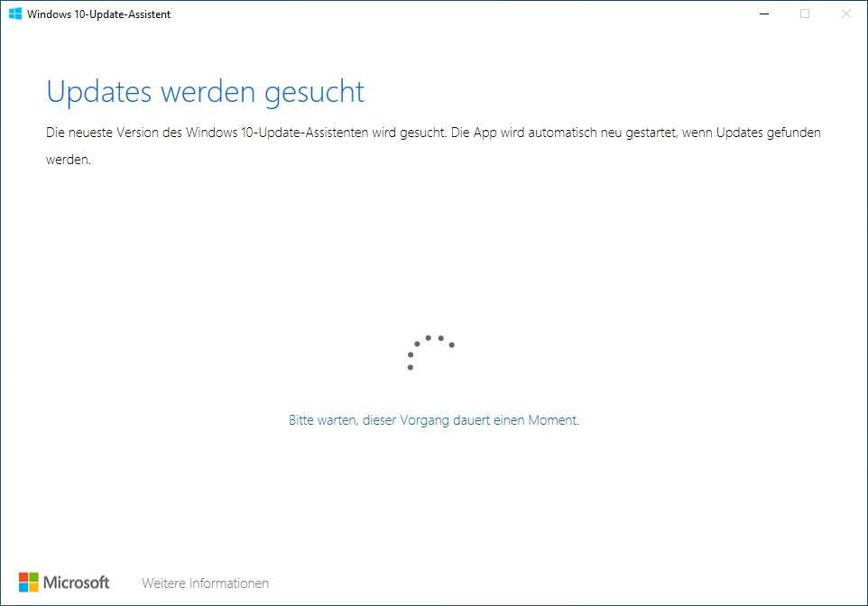Click the blank area between status message and footer
Image resolution: width=868 pixels, height=606 pixels.
(x=433, y=496)
